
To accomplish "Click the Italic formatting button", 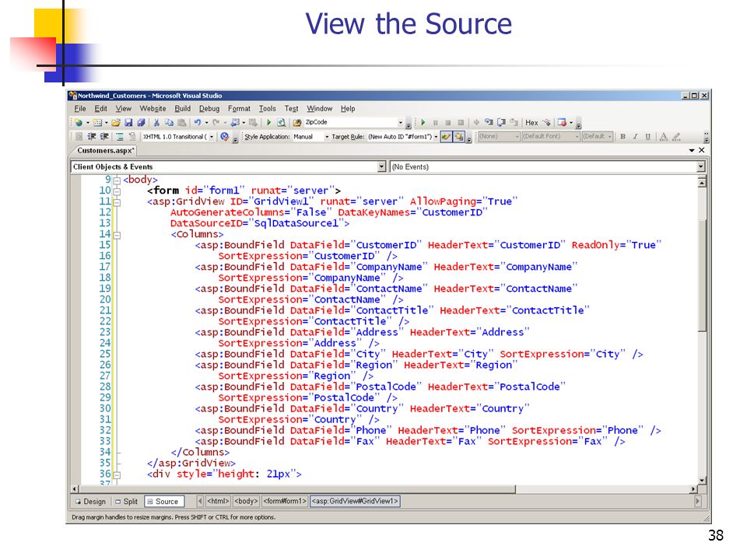I will [x=635, y=137].
